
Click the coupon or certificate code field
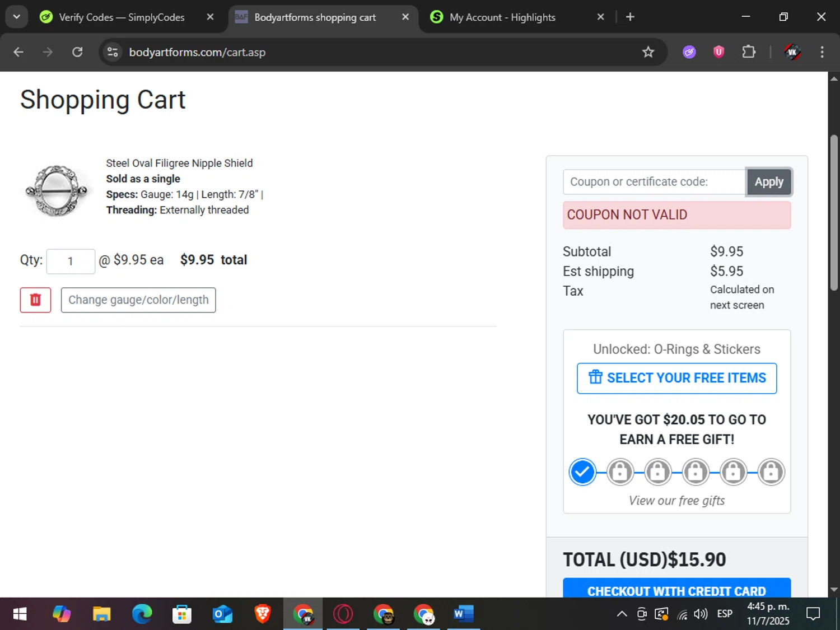(x=654, y=182)
